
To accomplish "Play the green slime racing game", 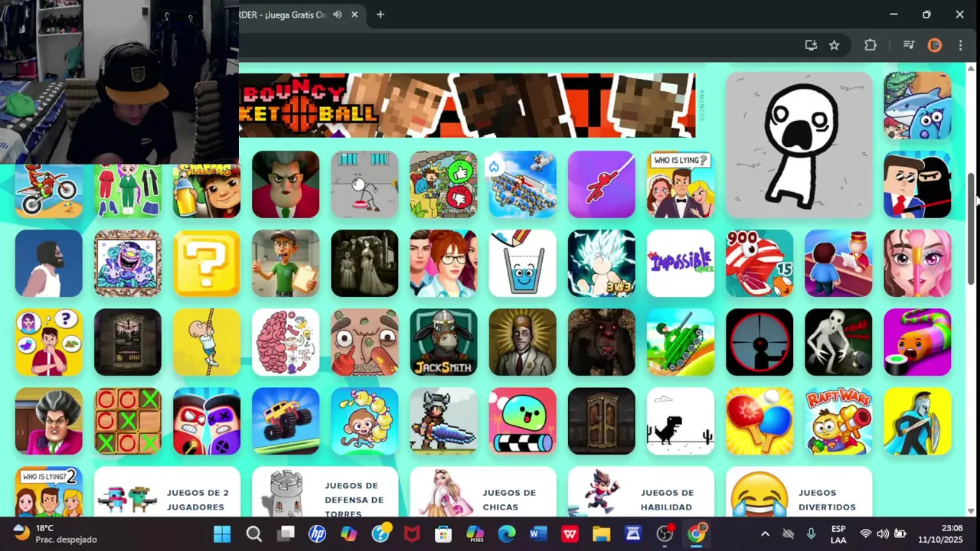I will pos(523,421).
